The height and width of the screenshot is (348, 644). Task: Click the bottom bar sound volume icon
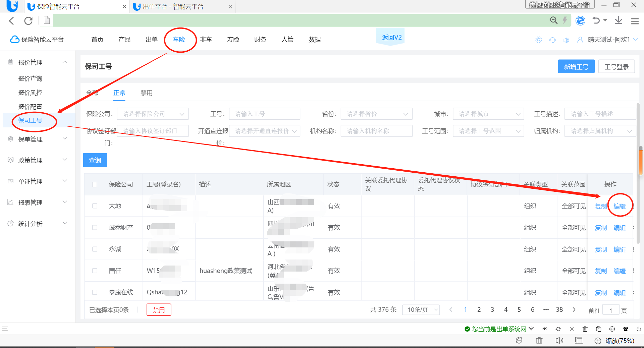559,341
